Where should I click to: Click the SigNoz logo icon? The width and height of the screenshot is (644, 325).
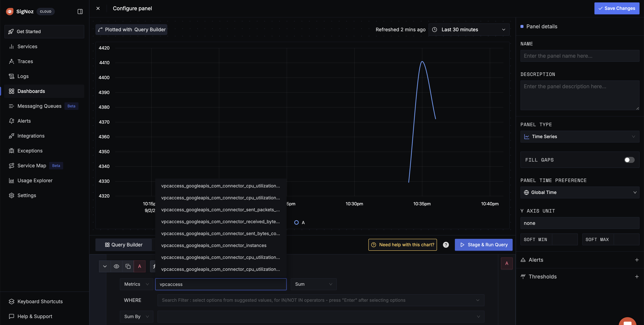10,12
